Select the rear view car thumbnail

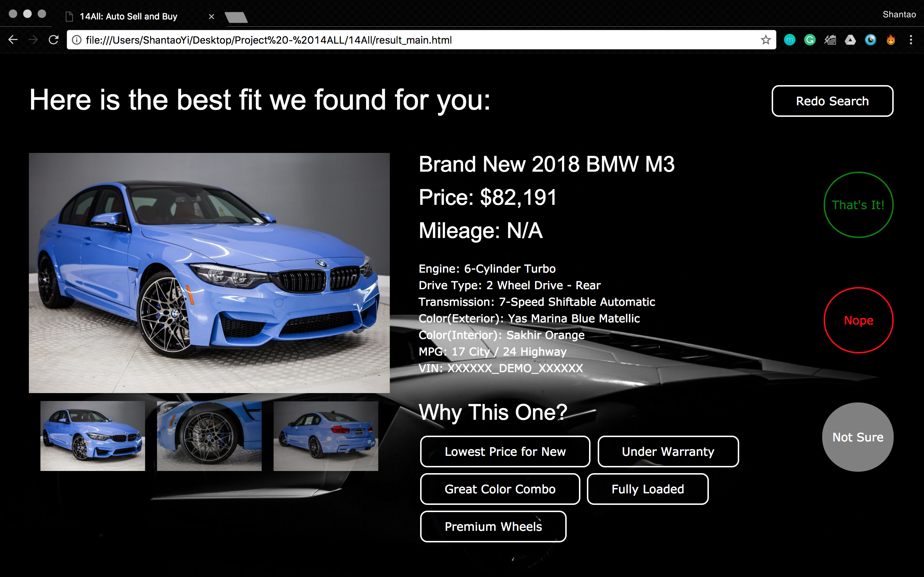click(x=326, y=436)
